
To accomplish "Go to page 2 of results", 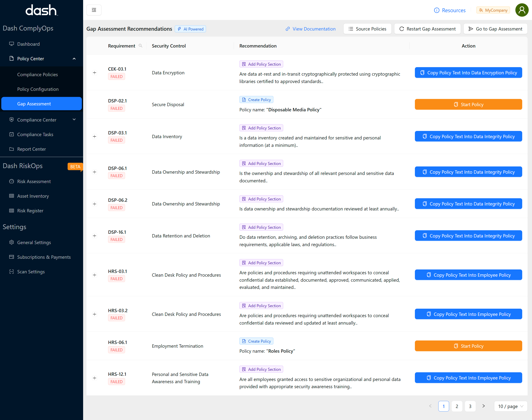I will pos(457,406).
